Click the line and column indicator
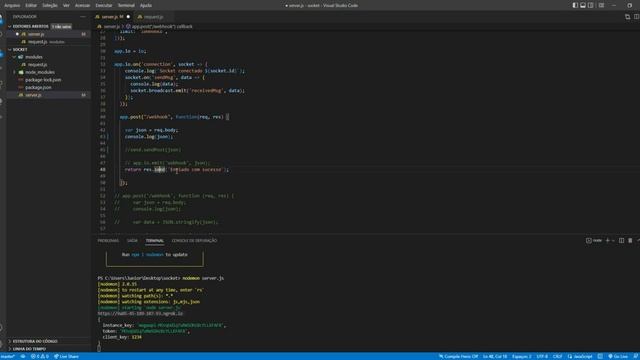 pyautogui.click(x=495, y=356)
